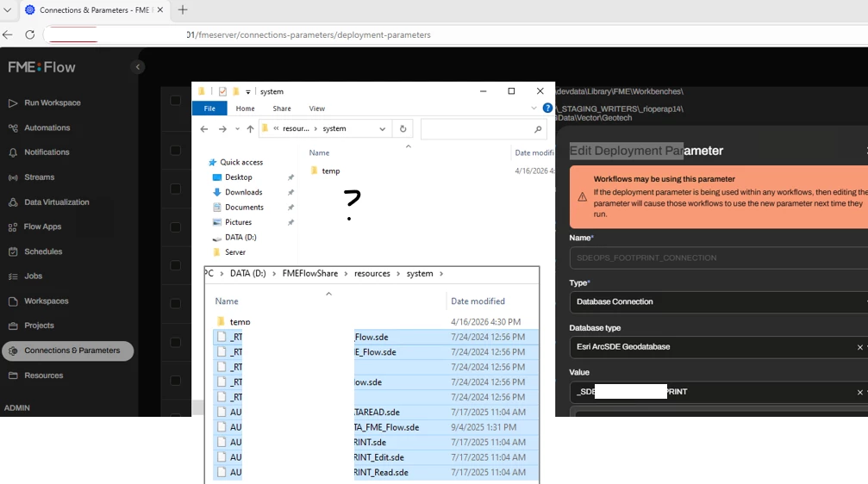The width and height of the screenshot is (868, 484).
Task: Open DATA (D:) drive in navigation pane
Action: 240,237
